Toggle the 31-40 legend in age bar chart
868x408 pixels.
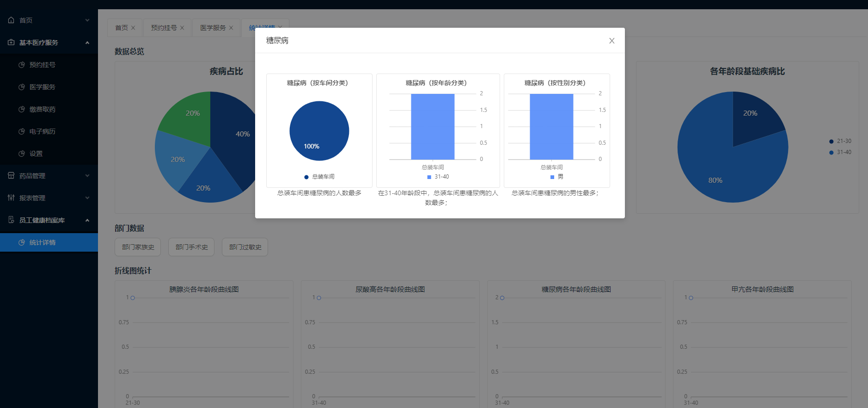click(x=438, y=177)
